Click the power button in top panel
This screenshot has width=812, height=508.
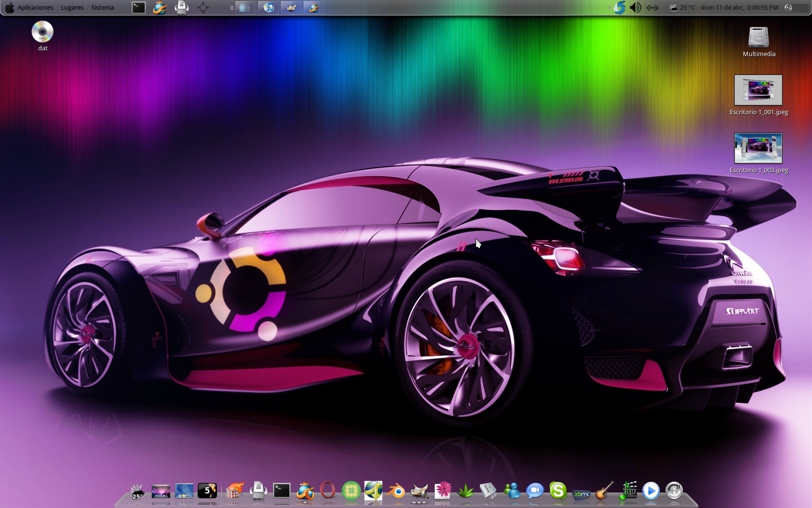pyautogui.click(x=788, y=7)
